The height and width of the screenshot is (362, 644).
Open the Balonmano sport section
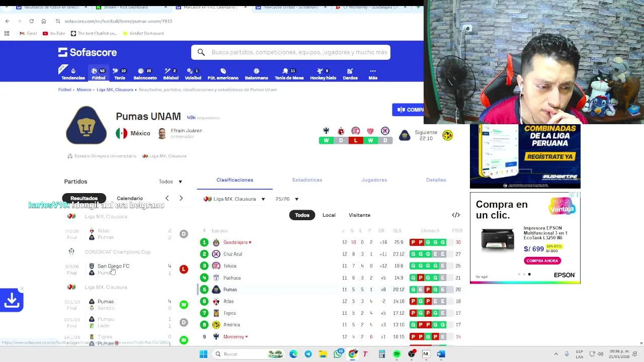point(257,74)
